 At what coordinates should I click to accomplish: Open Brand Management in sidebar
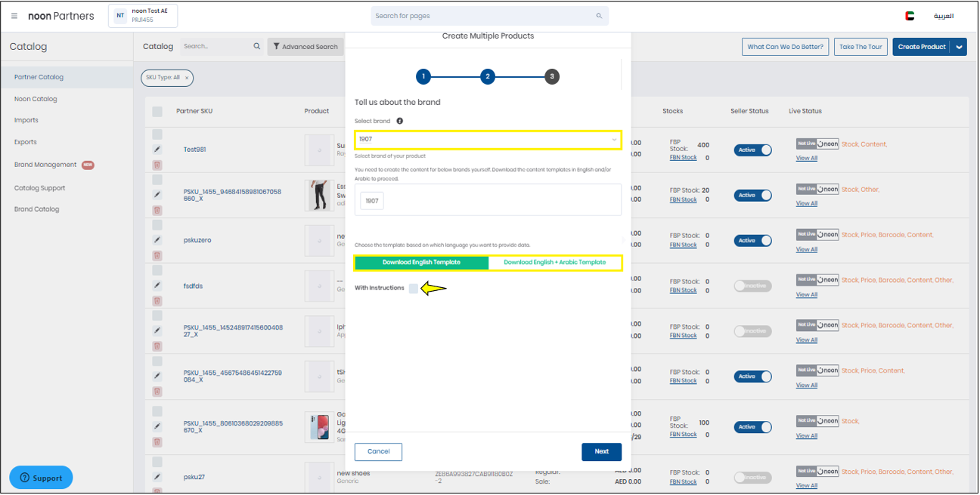coord(45,165)
